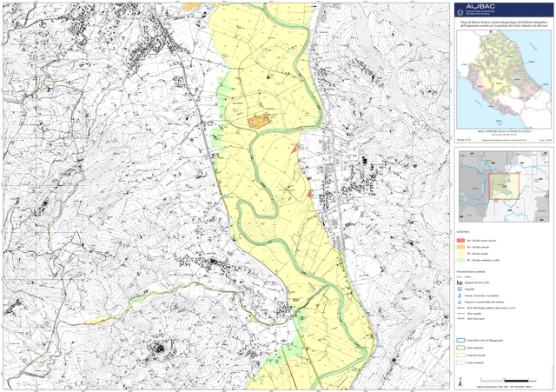The image size is (556, 392).
Task: Click the Limiti comunali dashed outline symbol
Action: pos(460,362)
